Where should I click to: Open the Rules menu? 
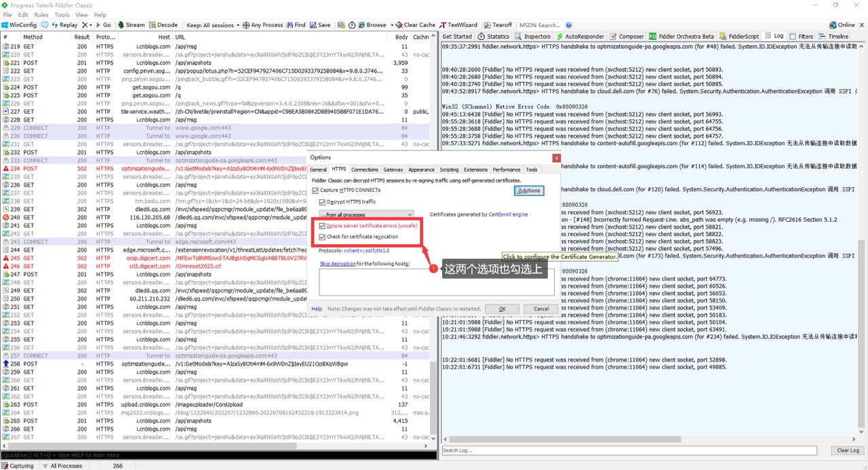click(x=41, y=14)
